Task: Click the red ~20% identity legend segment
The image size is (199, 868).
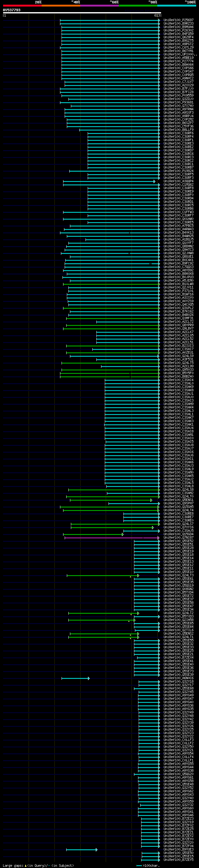Action: point(22,5)
